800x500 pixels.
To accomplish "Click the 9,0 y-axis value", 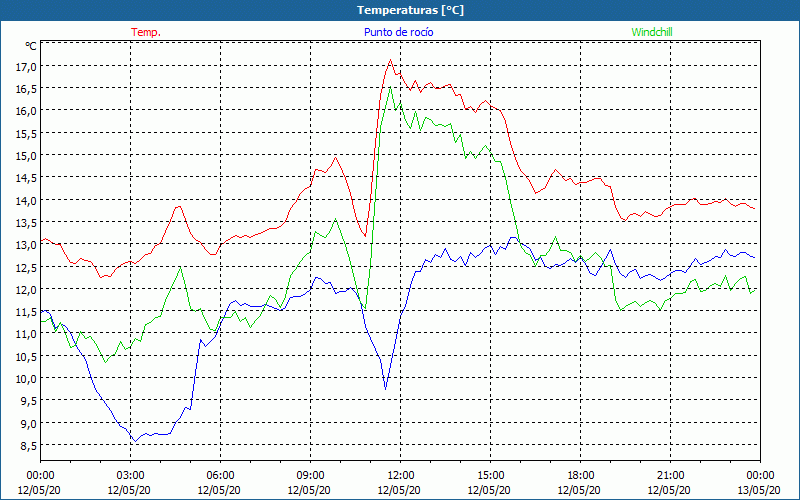I will 29,423.
